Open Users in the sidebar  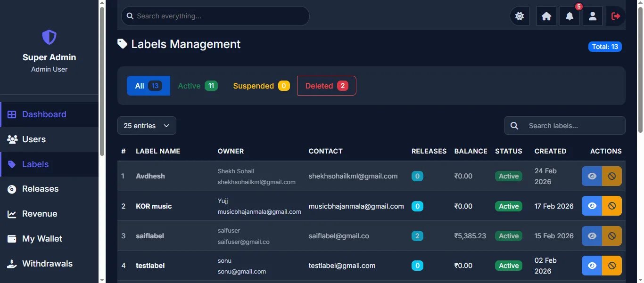point(49,139)
